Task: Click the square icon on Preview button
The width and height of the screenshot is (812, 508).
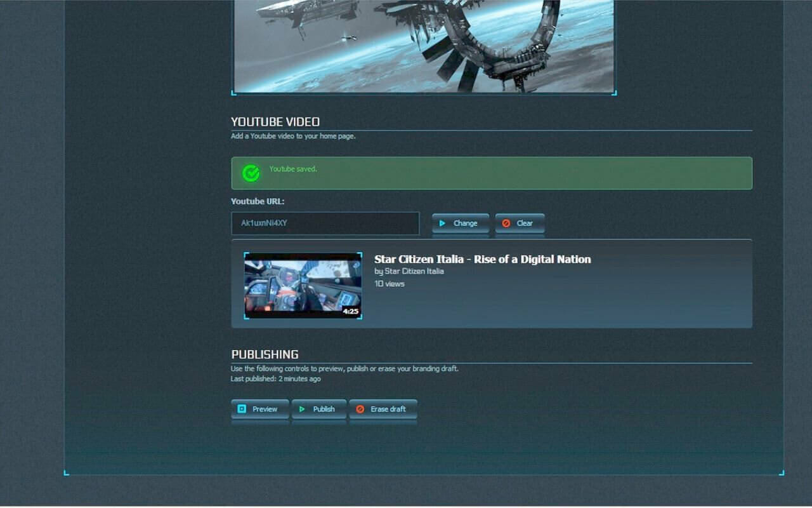Action: click(242, 409)
